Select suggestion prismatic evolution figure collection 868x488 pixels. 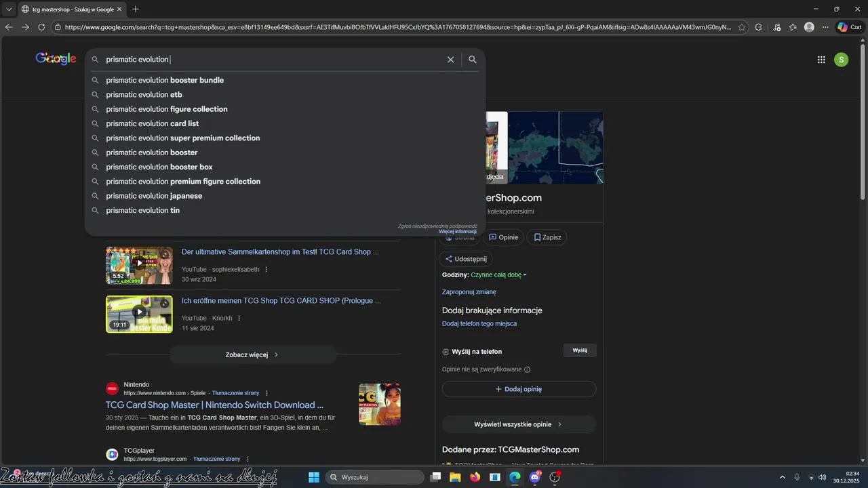click(285, 109)
